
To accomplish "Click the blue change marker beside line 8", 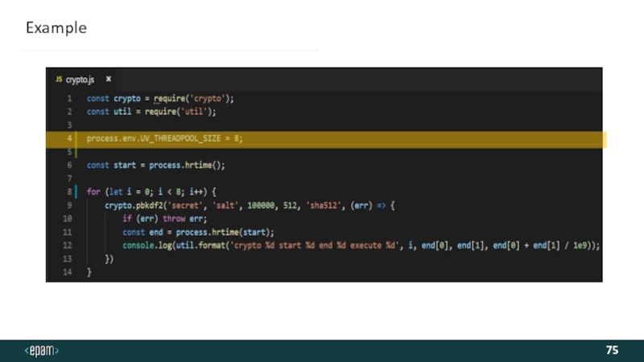I will click(x=76, y=193).
